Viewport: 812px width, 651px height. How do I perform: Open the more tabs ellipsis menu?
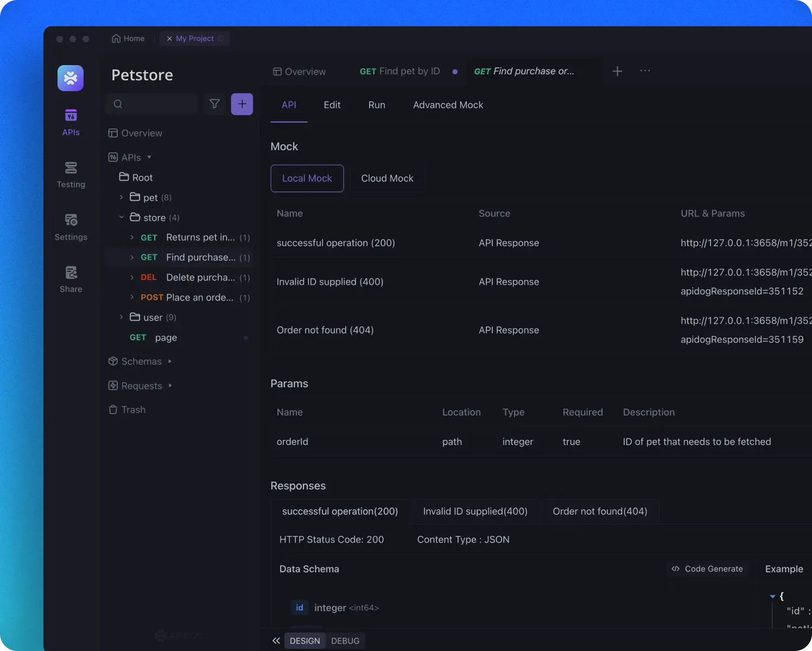pyautogui.click(x=645, y=71)
